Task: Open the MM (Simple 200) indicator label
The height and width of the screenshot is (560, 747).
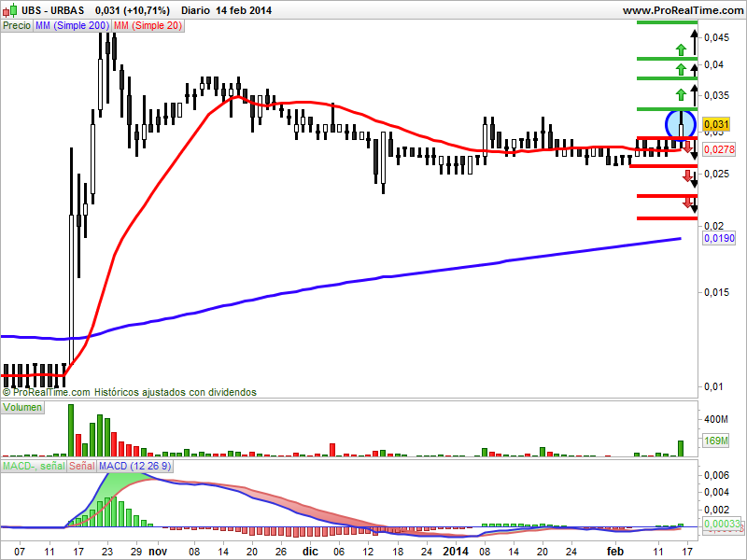Action: coord(72,26)
